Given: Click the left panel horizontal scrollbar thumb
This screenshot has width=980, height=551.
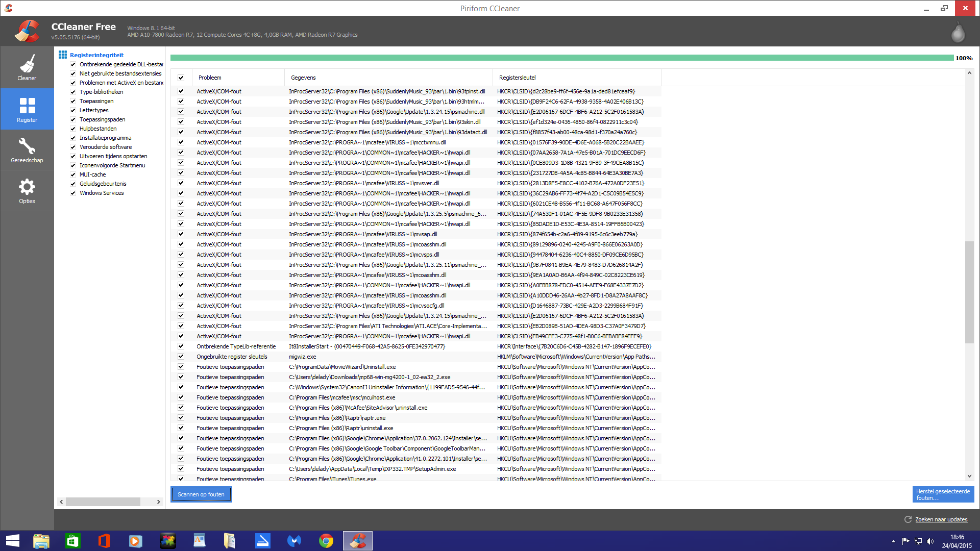Looking at the screenshot, I should (103, 502).
